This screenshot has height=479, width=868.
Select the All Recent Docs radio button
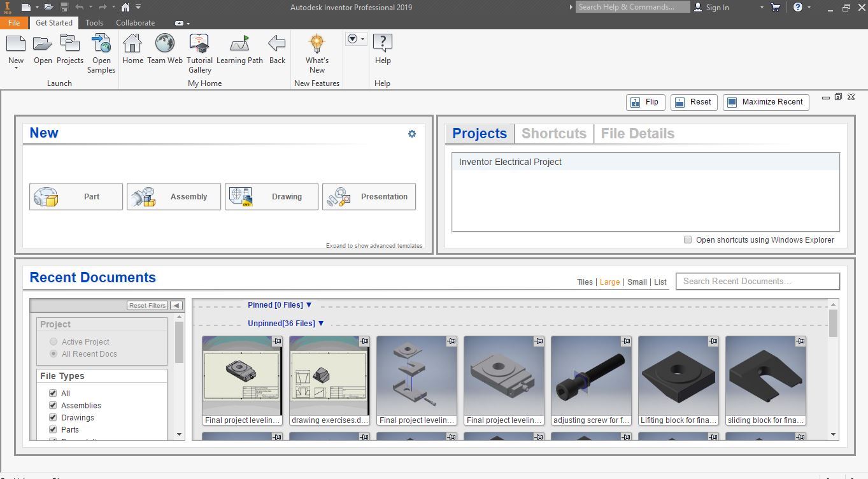[53, 354]
